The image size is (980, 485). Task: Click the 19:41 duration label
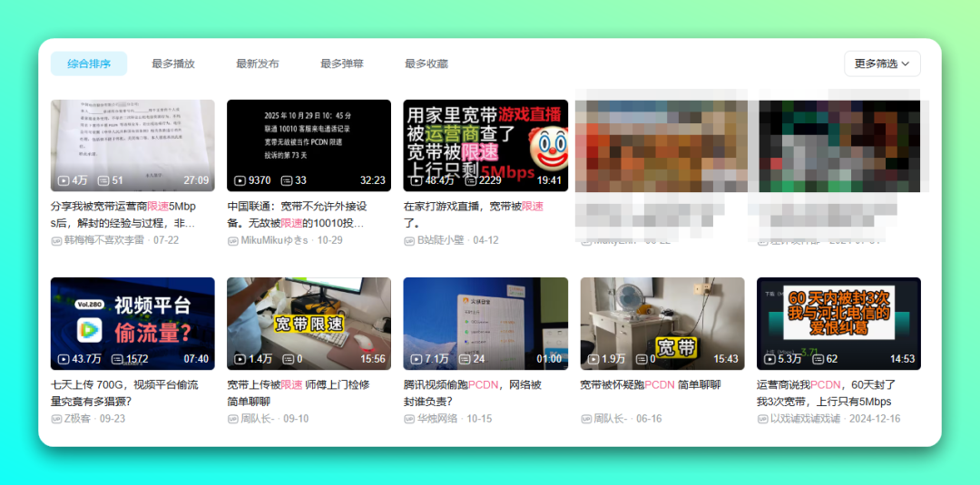click(548, 180)
